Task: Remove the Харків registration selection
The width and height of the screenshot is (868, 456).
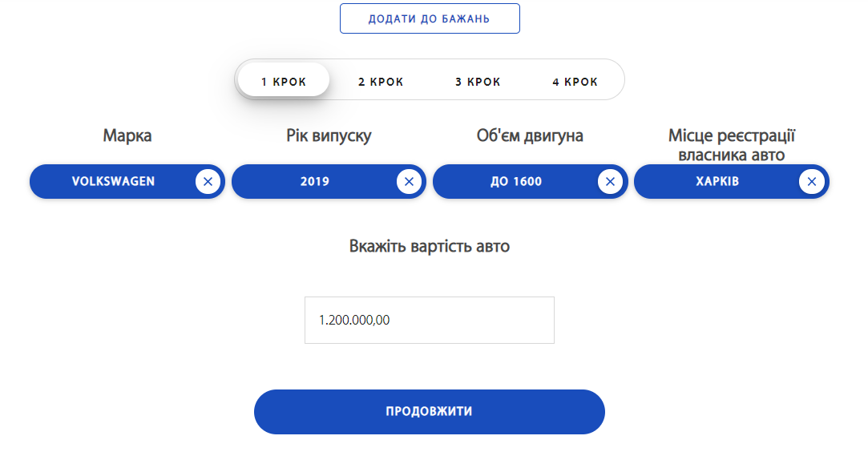Action: [x=811, y=182]
